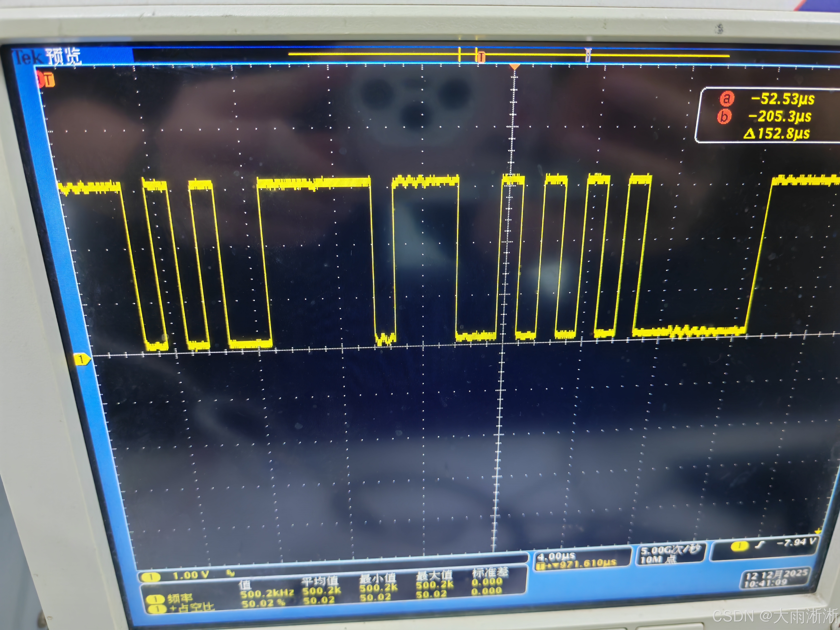Viewport: 840px width, 630px height.
Task: Click the cursor 'b' red circle icon
Action: point(724,116)
